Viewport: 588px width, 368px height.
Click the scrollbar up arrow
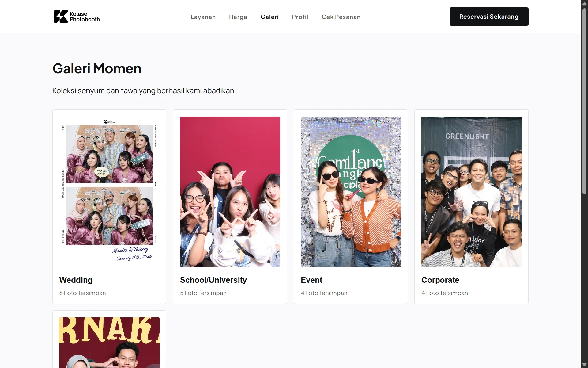pos(584,3)
